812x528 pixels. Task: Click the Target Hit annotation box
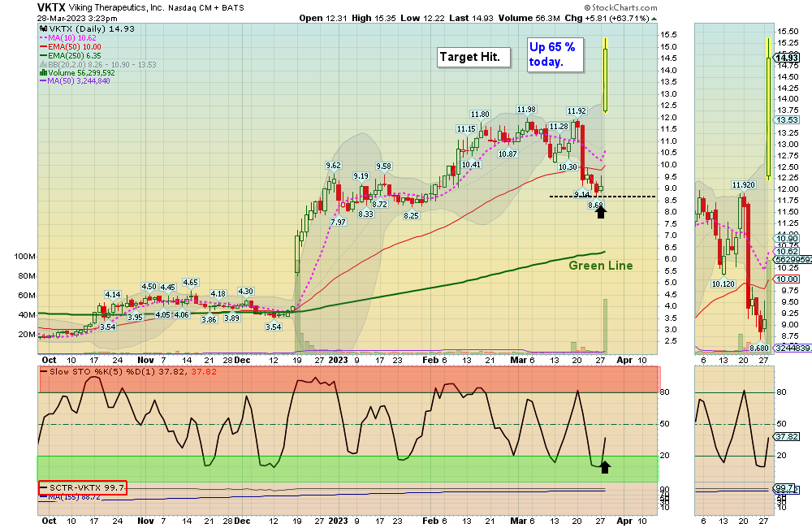coord(473,57)
